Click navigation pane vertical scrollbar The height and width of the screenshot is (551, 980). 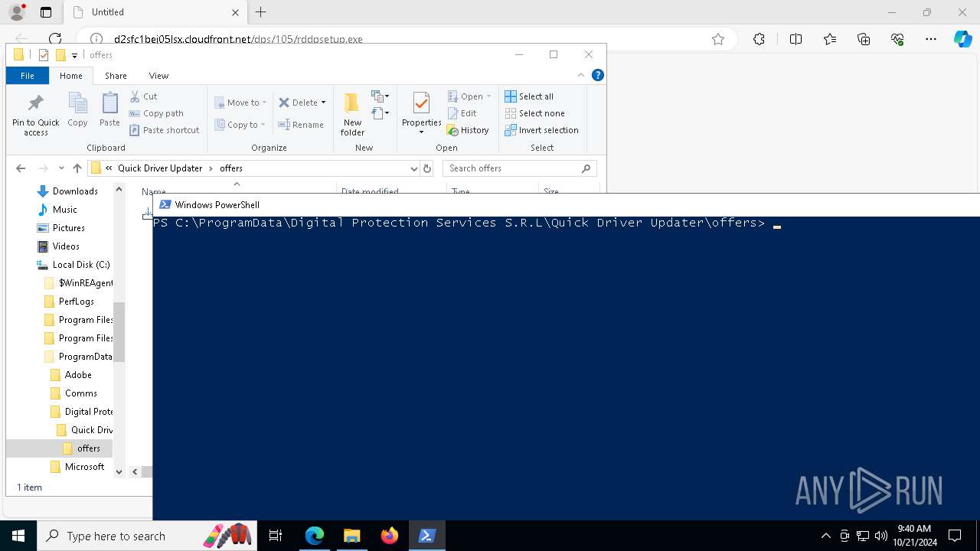(119, 331)
